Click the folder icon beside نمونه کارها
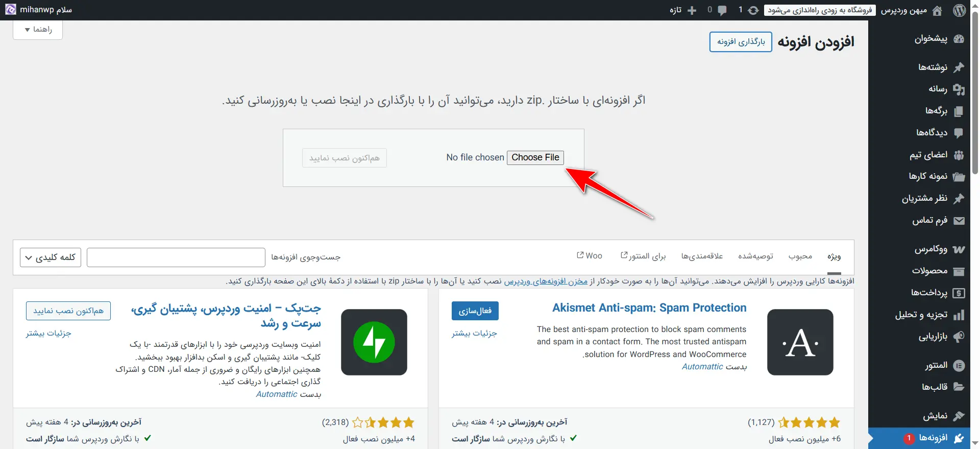 (959, 177)
